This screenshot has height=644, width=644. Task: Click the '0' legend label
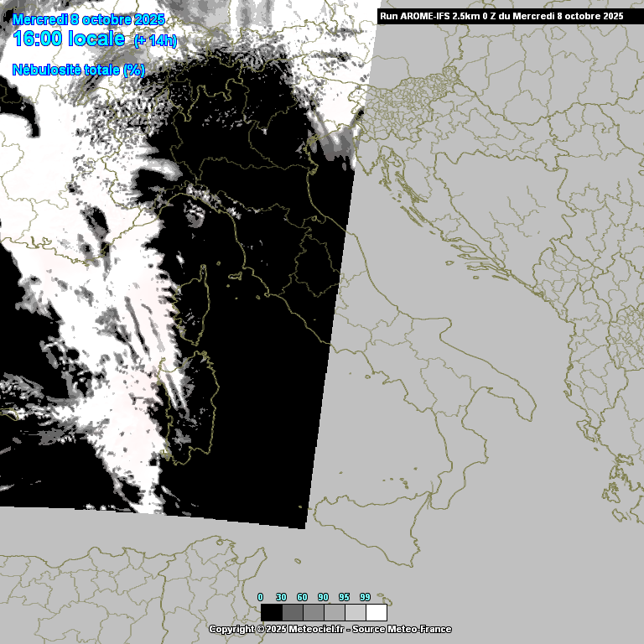tap(260, 597)
